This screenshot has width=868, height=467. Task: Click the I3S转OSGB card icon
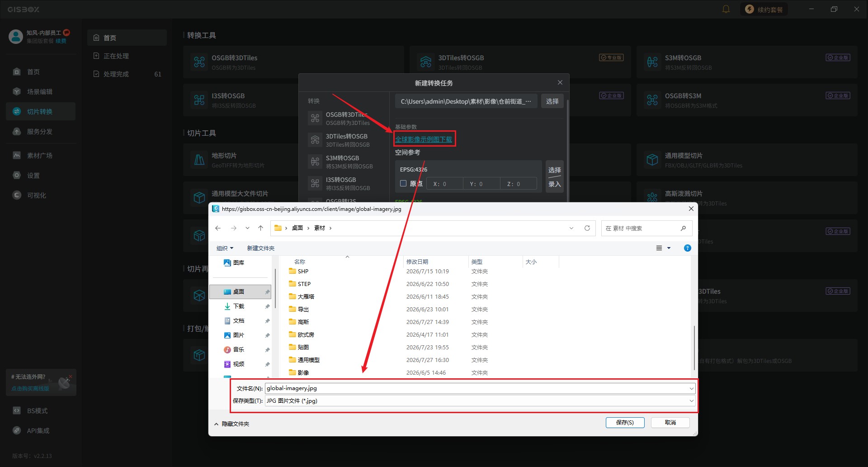click(x=199, y=100)
